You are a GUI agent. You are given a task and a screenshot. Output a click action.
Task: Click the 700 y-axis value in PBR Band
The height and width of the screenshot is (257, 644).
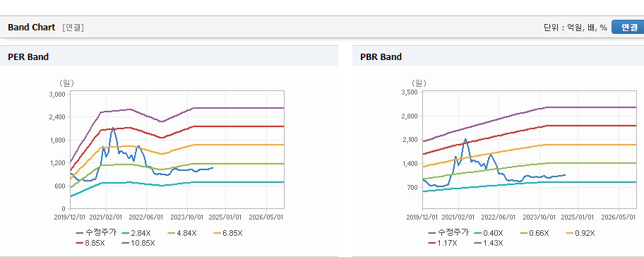(x=412, y=188)
